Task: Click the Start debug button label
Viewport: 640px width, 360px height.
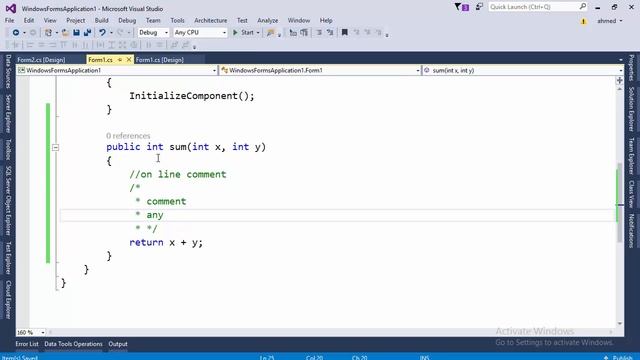Action: [x=247, y=33]
